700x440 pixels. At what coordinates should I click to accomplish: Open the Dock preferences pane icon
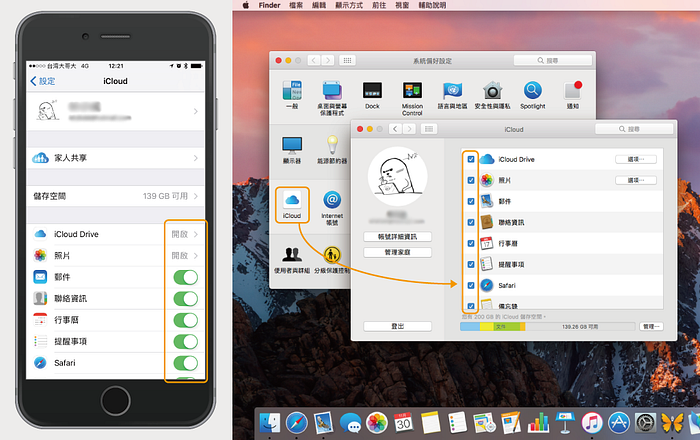[372, 91]
